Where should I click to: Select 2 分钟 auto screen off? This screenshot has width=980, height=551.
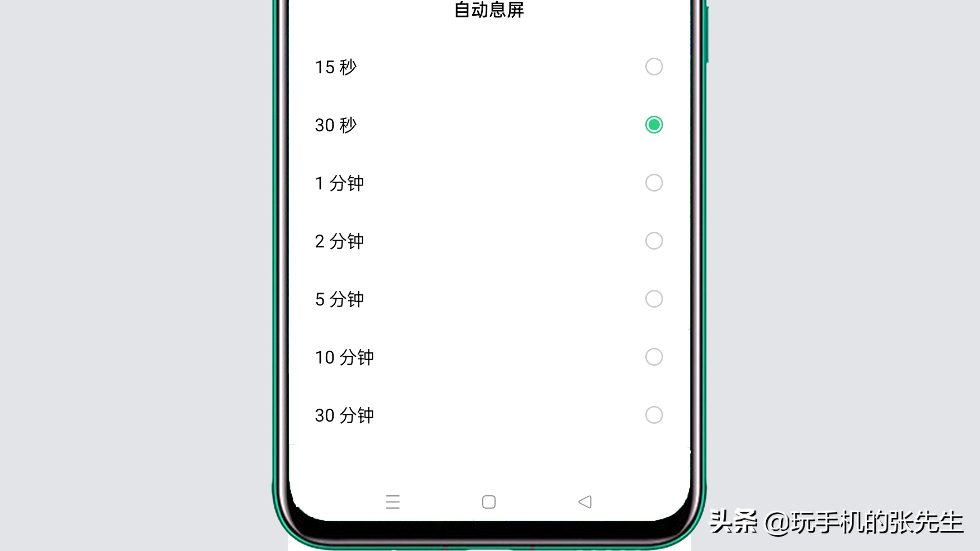click(x=654, y=241)
